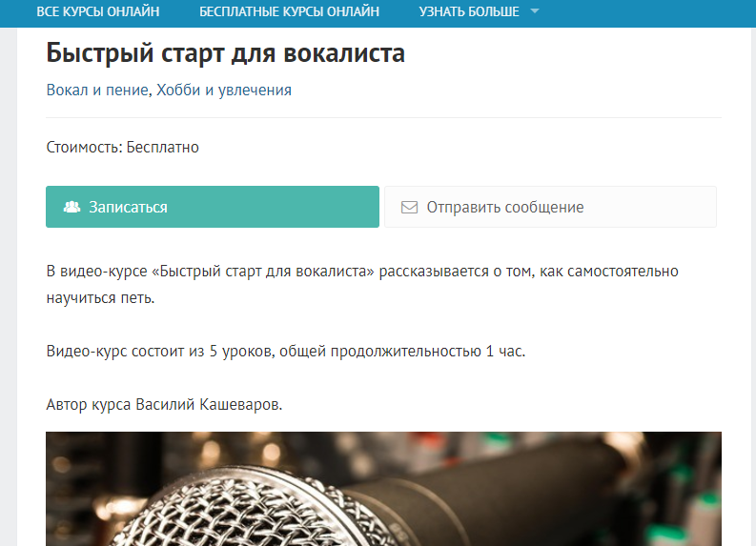Click the Стоимость: Бесплатно price text
Viewport: 756px width, 546px height.
[x=122, y=147]
